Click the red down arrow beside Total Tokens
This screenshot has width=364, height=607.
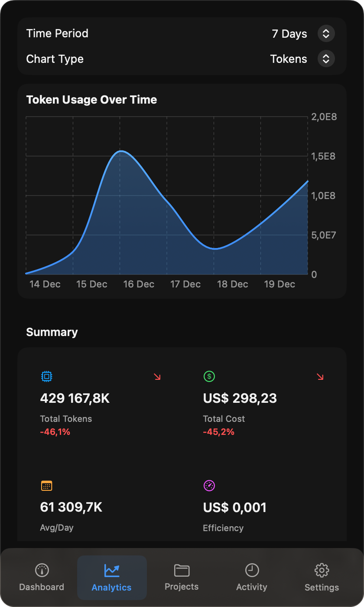[x=157, y=377]
